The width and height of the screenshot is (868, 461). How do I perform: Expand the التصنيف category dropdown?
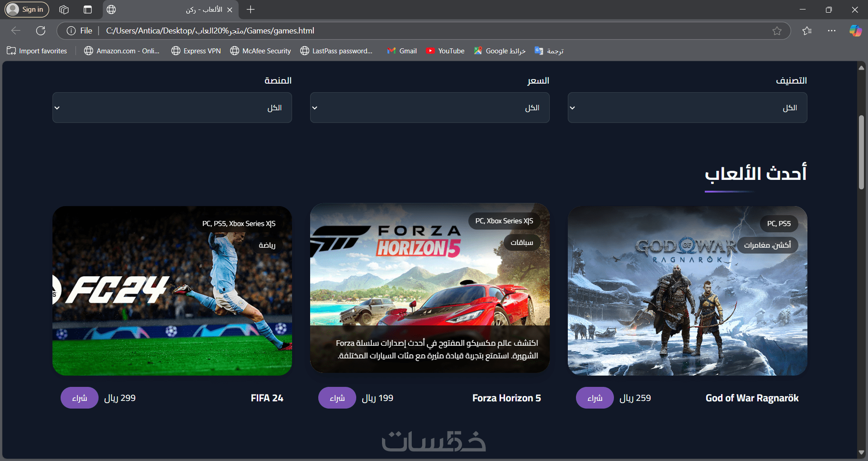point(687,108)
